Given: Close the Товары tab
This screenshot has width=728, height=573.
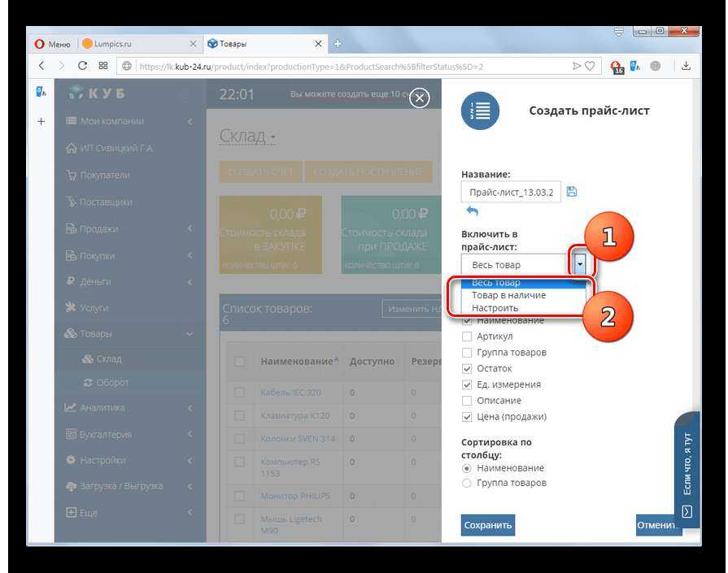Looking at the screenshot, I should 318,44.
